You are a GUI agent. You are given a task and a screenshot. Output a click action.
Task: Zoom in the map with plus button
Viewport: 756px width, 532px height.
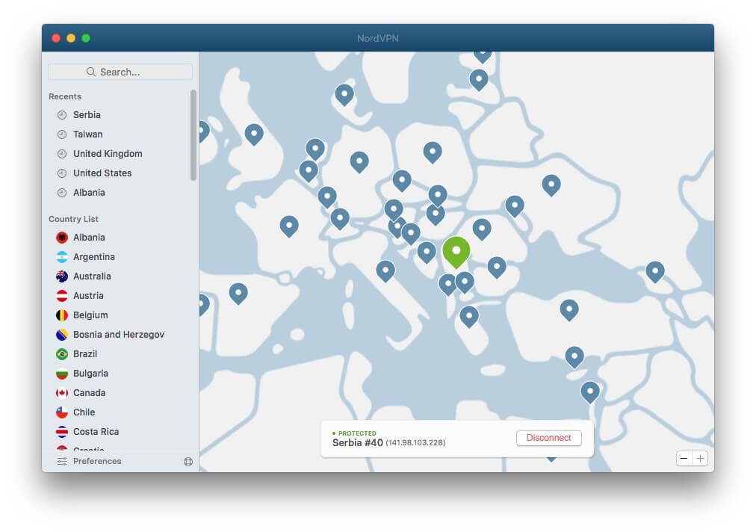pos(700,458)
